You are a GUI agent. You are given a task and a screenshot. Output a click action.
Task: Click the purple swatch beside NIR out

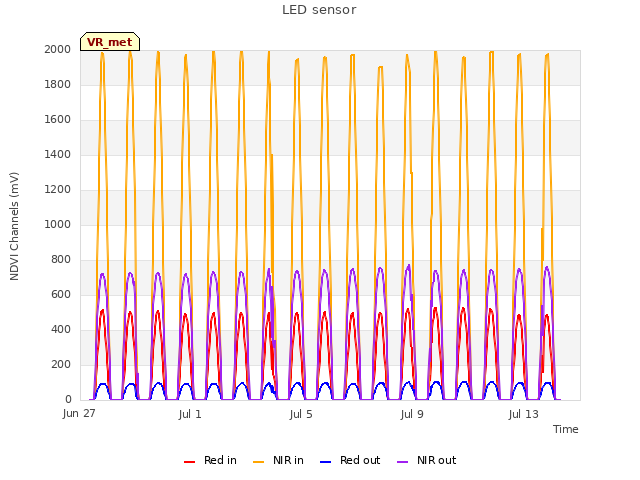pyautogui.click(x=402, y=462)
